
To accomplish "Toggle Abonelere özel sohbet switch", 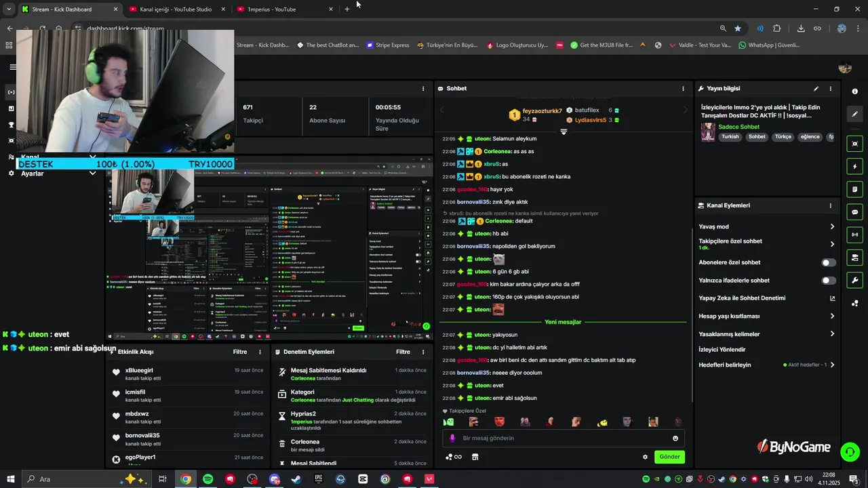I will (x=829, y=262).
